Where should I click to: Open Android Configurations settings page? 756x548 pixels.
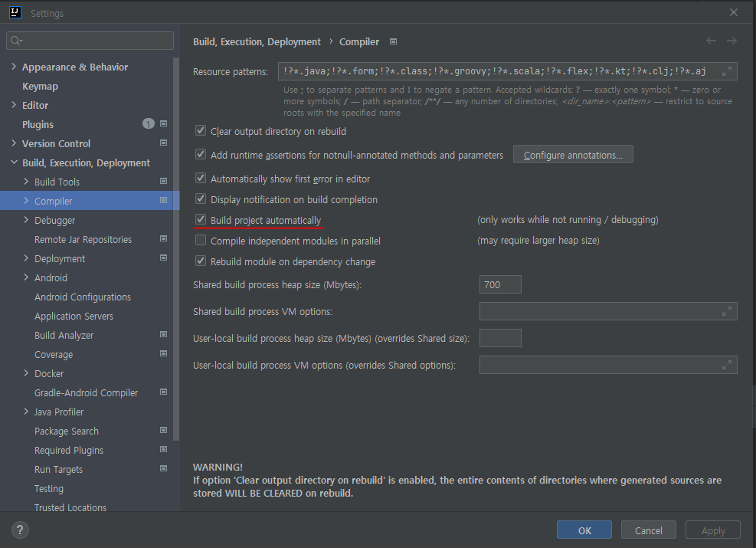click(83, 297)
